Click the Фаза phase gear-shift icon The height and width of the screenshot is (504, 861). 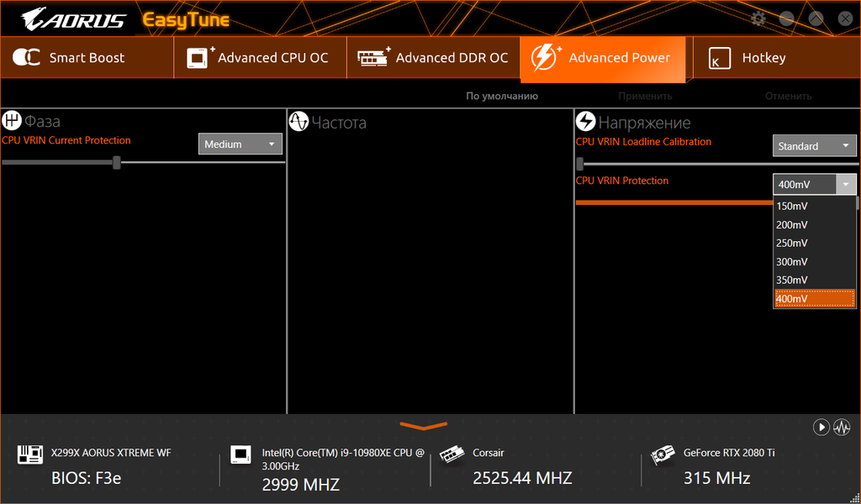click(12, 121)
